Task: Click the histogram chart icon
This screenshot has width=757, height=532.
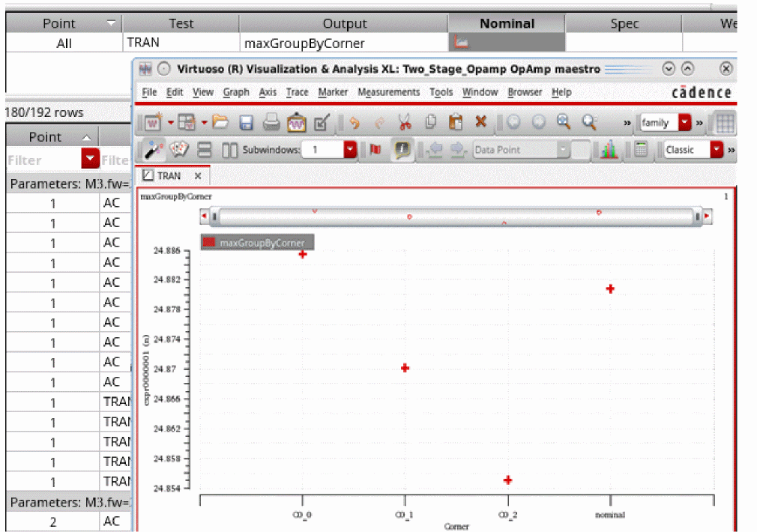Action: coord(610,150)
